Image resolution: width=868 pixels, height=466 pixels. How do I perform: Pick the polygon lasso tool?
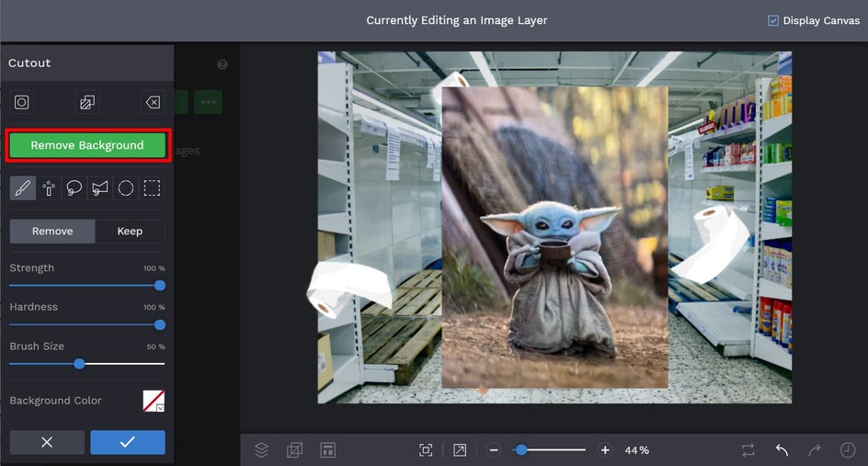(x=100, y=188)
